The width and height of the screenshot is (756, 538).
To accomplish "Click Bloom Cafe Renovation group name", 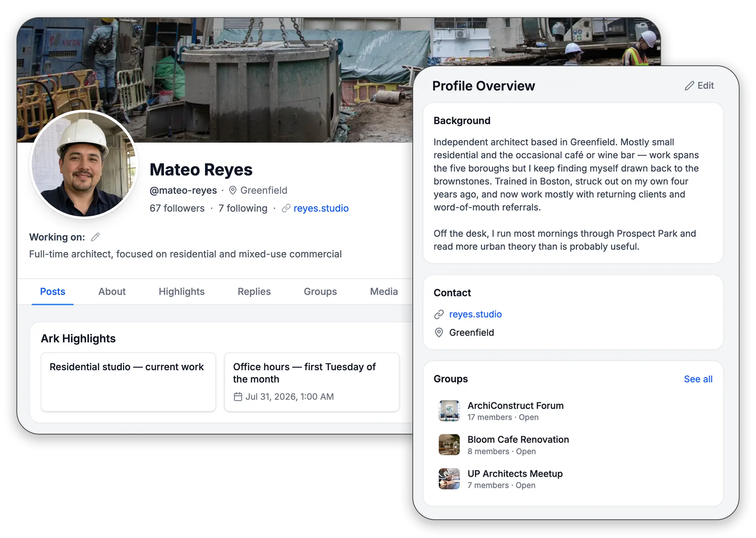I will point(518,440).
